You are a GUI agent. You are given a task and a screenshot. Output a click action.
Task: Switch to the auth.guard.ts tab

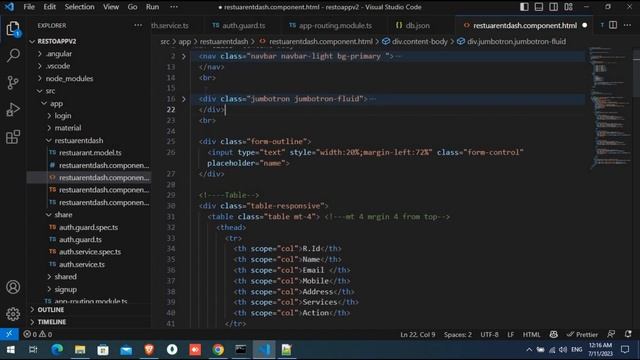[239, 25]
